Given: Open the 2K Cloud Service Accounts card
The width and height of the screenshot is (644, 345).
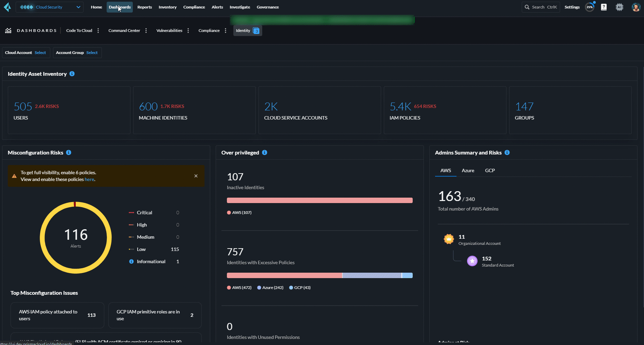Looking at the screenshot, I should coord(320,110).
